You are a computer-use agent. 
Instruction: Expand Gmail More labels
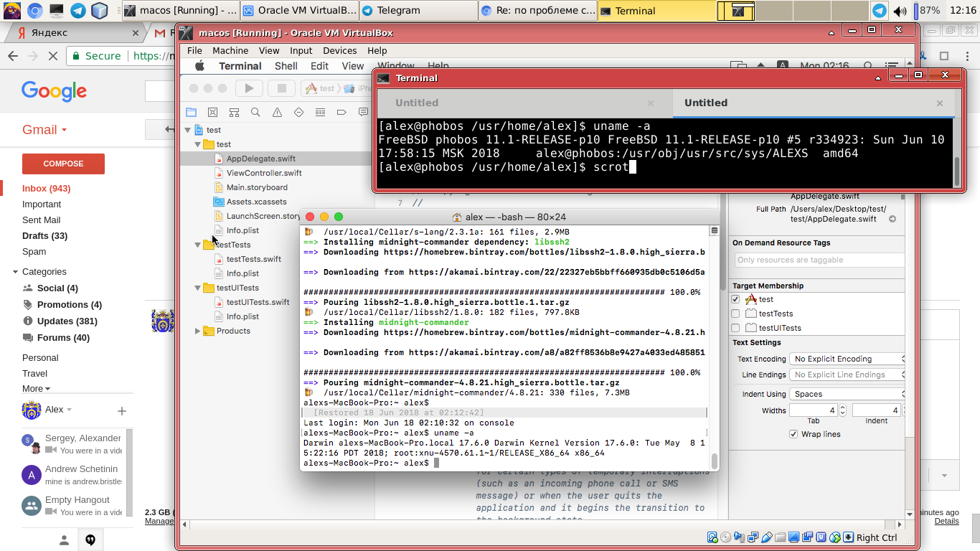tap(36, 389)
